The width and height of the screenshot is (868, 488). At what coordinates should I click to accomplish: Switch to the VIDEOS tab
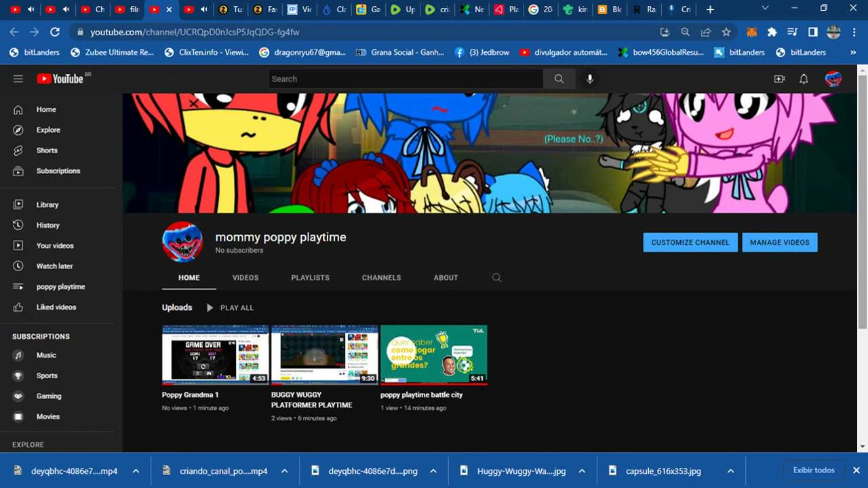pyautogui.click(x=245, y=278)
